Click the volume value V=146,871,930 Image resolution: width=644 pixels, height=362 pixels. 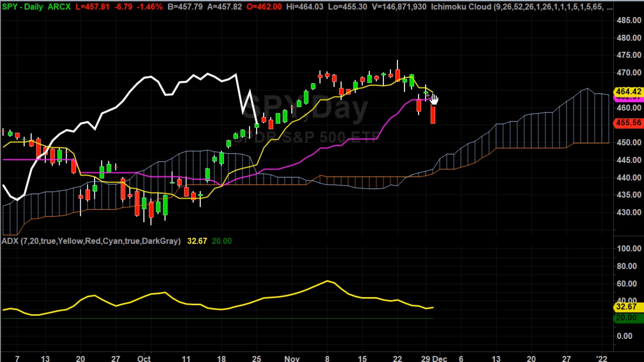tap(399, 7)
